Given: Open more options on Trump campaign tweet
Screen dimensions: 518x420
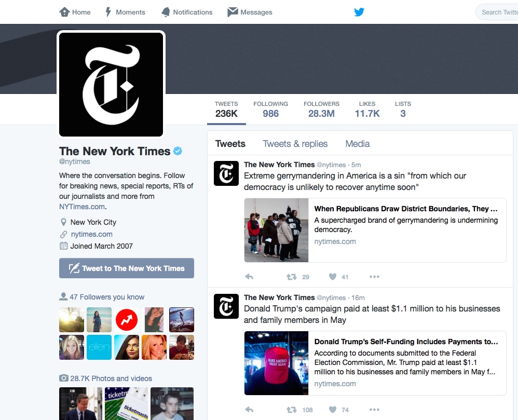Looking at the screenshot, I should (x=374, y=410).
